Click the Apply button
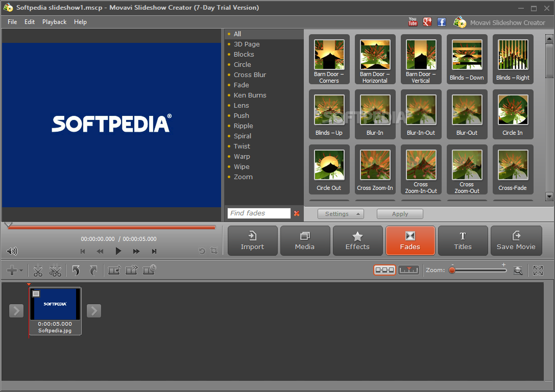This screenshot has width=555, height=392. tap(400, 214)
